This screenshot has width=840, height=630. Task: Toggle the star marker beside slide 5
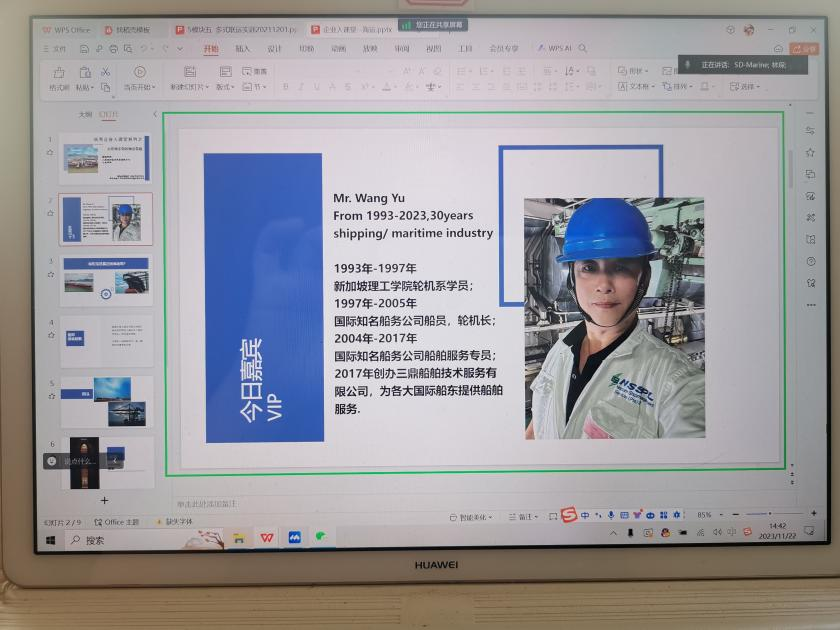coord(51,396)
